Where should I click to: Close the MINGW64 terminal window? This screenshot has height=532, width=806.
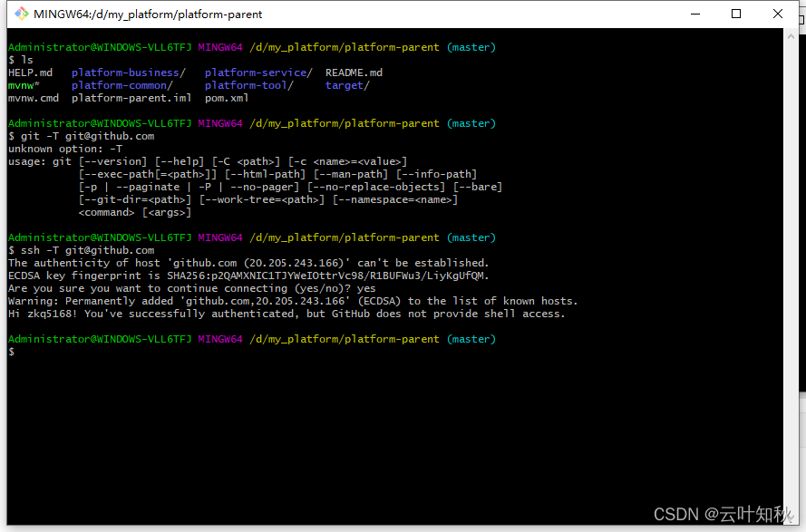778,14
